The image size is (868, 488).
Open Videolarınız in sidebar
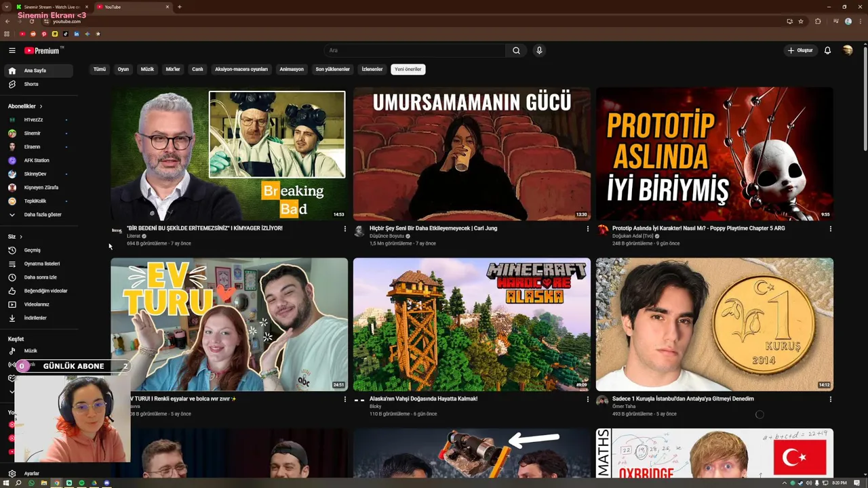click(x=38, y=304)
